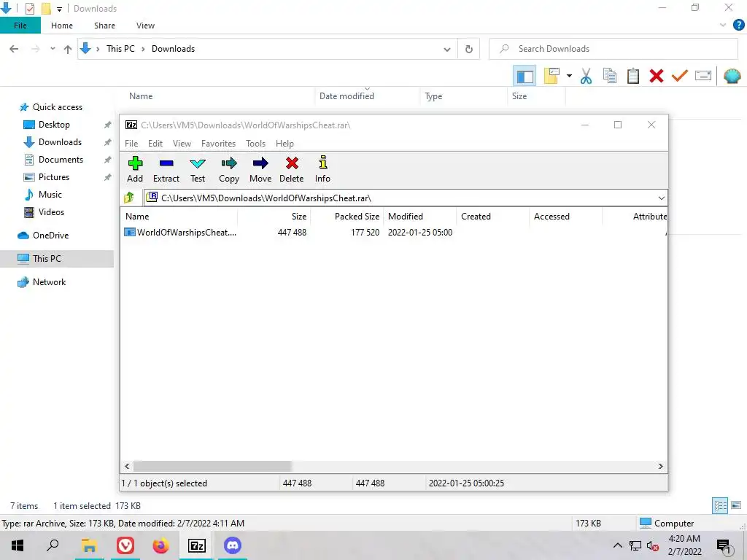Click the Paste clipboard icon in Explorer
Screen dimensions: 747x560
[x=633, y=76]
